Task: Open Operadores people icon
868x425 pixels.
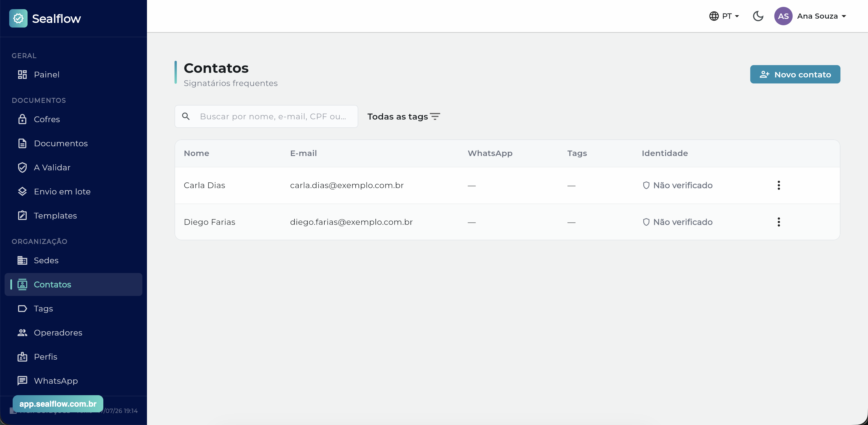Action: tap(22, 333)
